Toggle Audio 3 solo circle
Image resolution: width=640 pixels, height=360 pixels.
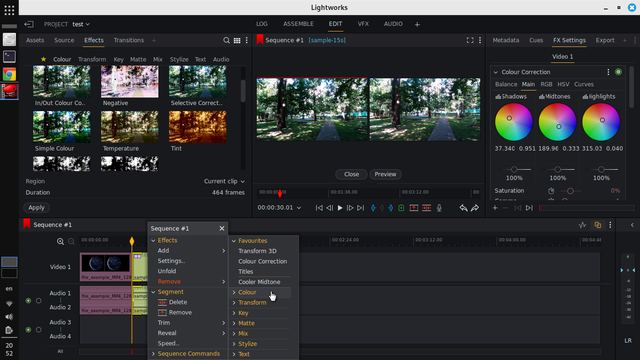(39, 329)
